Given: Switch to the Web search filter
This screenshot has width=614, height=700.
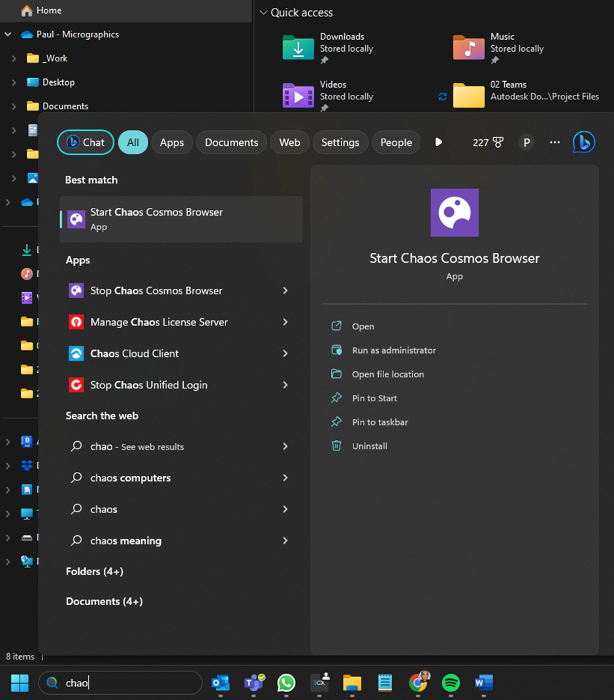Looking at the screenshot, I should point(289,142).
